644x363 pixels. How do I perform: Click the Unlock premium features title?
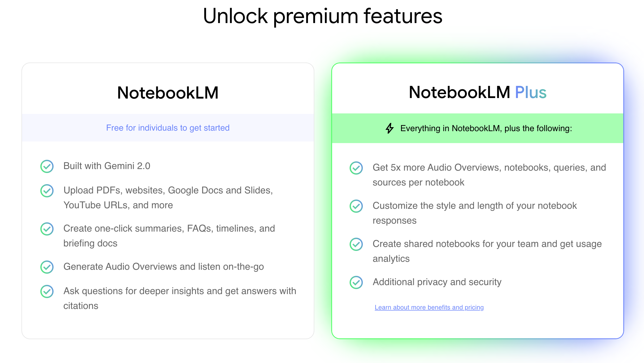[x=323, y=16]
